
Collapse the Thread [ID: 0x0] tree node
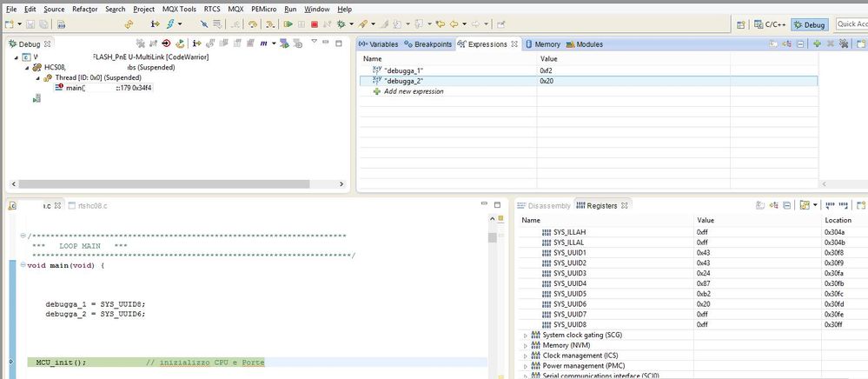tap(38, 78)
